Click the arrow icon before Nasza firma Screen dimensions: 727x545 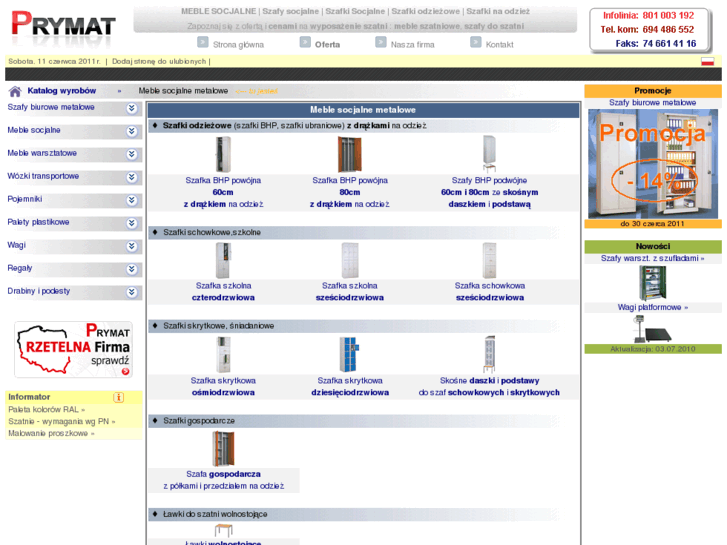(381, 42)
